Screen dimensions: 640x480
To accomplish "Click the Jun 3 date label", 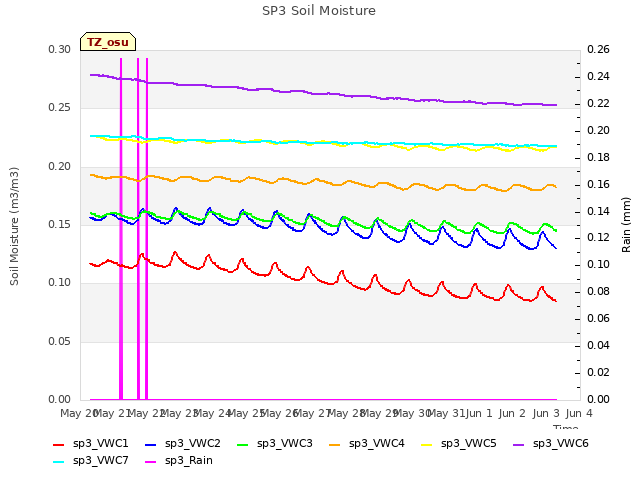I will (546, 413).
